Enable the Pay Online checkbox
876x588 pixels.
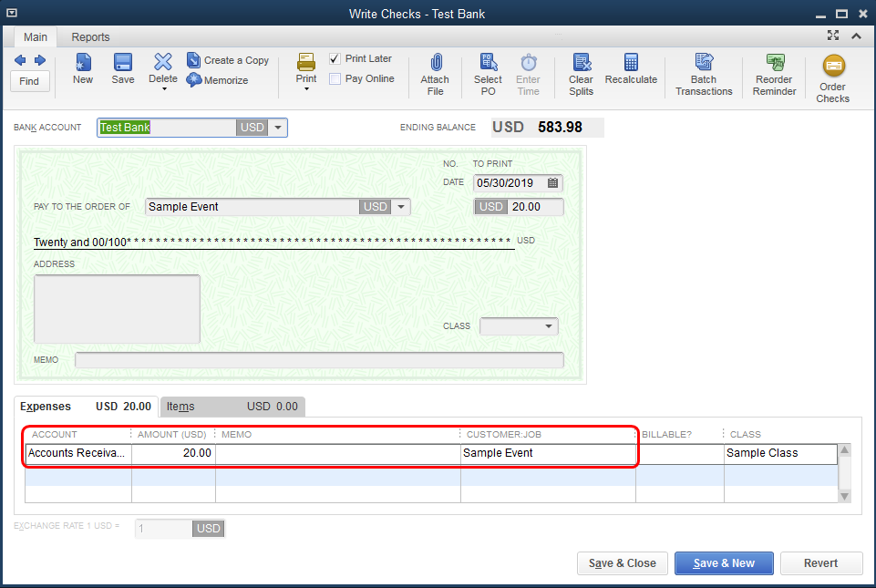335,78
